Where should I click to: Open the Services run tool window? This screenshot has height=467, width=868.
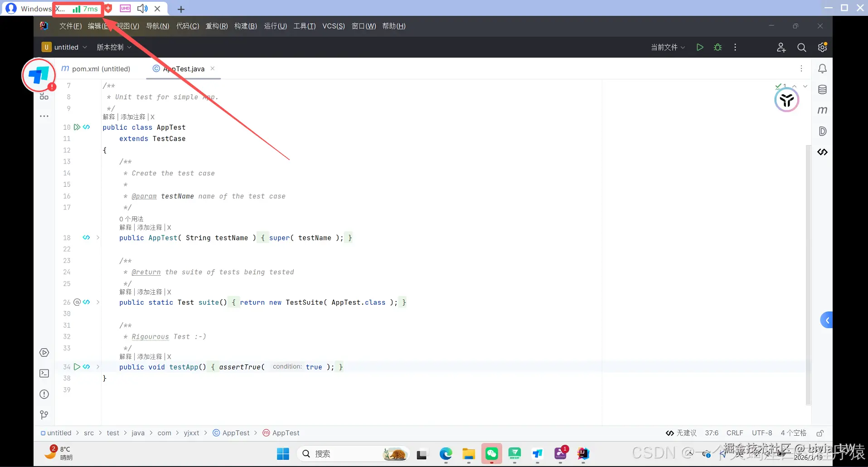(x=44, y=352)
